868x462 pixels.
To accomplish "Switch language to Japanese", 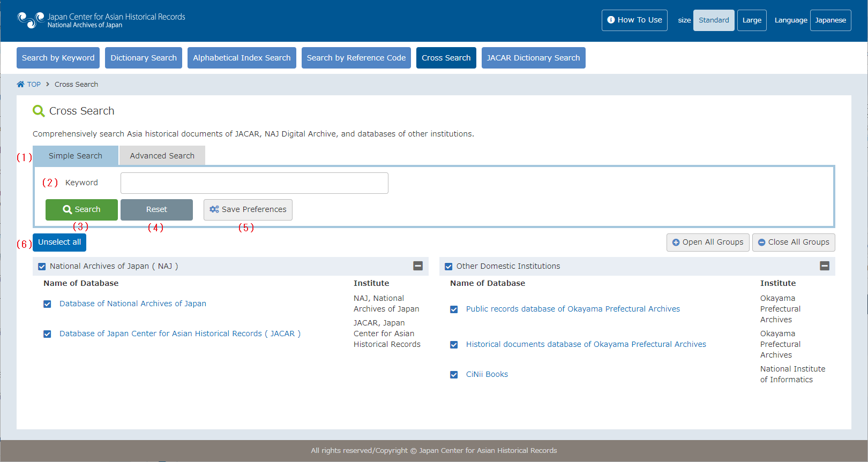I will click(830, 20).
